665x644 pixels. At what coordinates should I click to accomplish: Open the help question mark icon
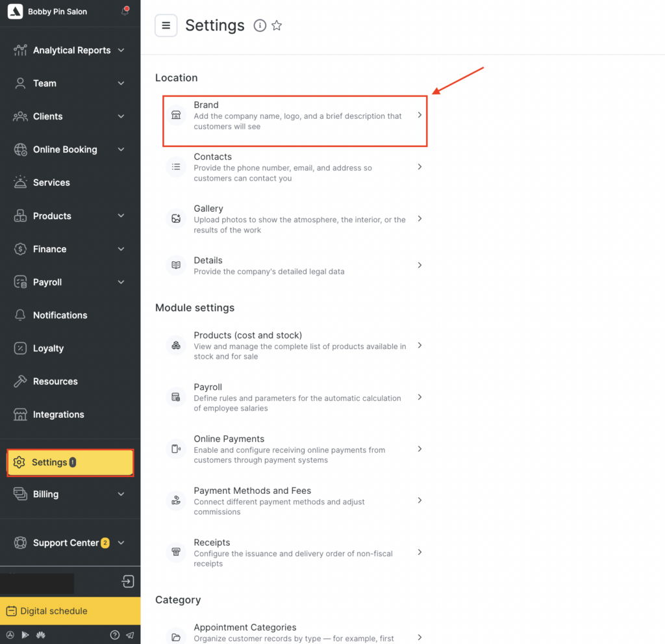point(115,635)
